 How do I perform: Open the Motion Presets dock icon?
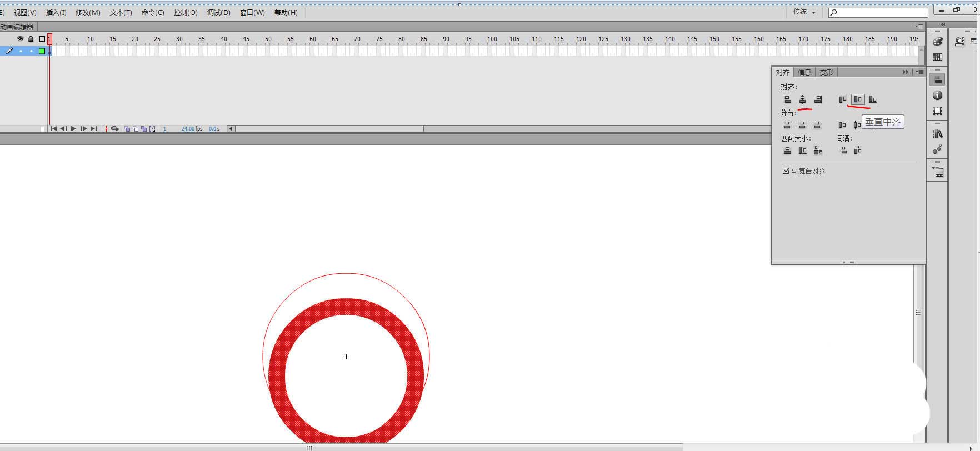coord(938,149)
